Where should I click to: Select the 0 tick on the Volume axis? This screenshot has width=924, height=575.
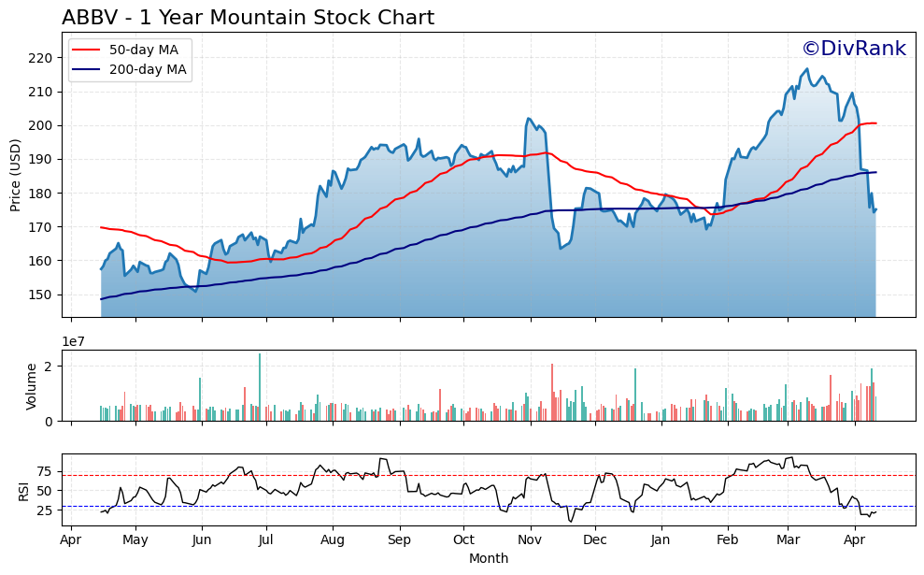[49, 422]
